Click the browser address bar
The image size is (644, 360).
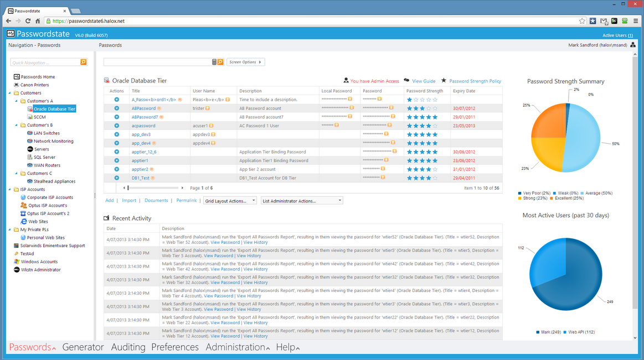click(312, 21)
